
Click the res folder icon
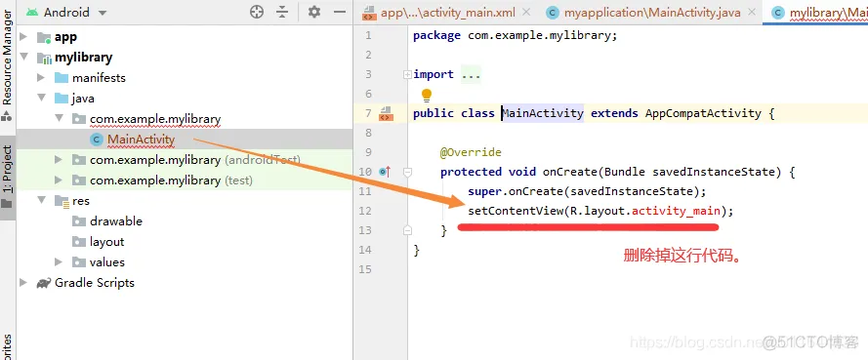pyautogui.click(x=62, y=201)
